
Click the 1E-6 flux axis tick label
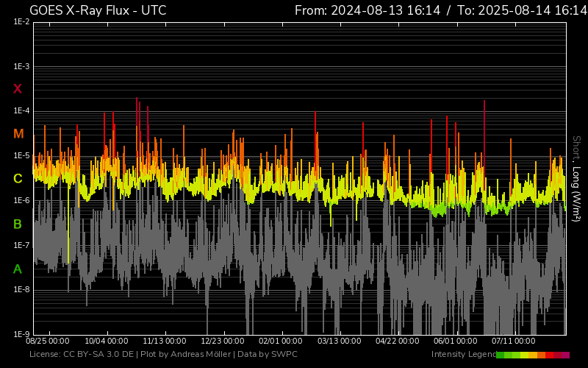point(21,200)
